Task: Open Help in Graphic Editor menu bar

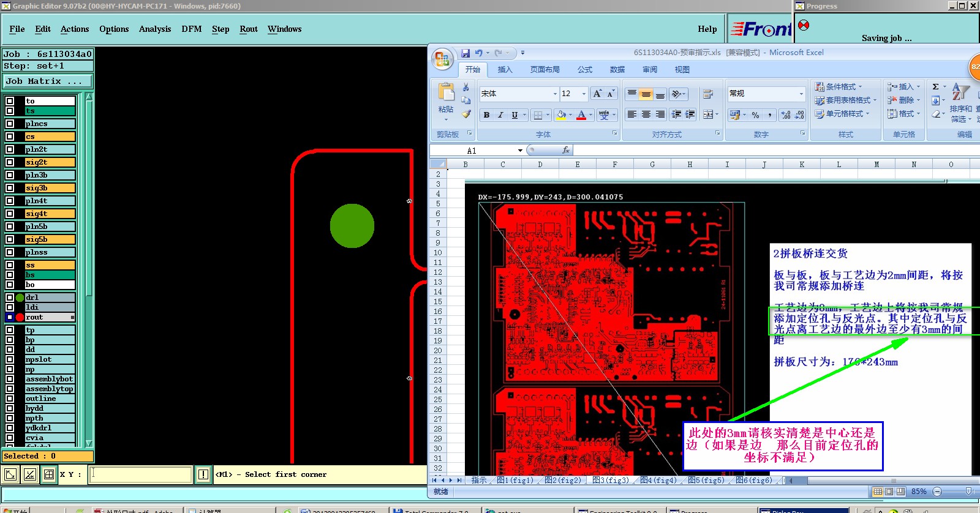Action: 707,29
